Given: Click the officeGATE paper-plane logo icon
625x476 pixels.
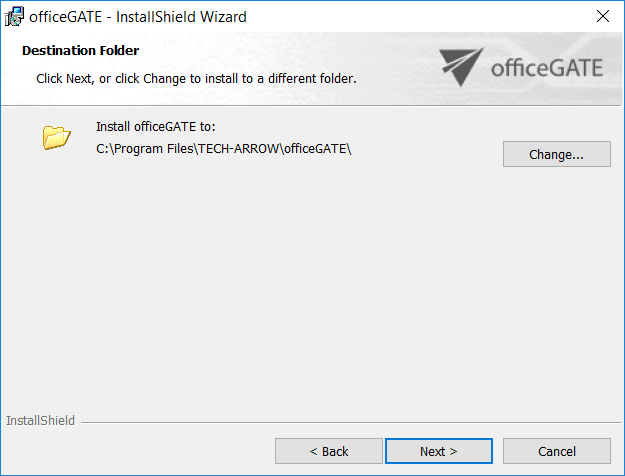Looking at the screenshot, I should pyautogui.click(x=461, y=67).
